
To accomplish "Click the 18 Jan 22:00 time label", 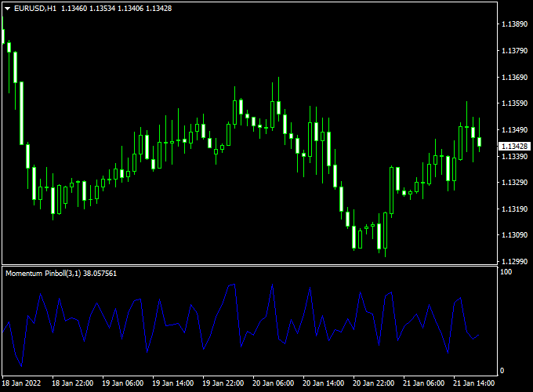I will 72,383.
